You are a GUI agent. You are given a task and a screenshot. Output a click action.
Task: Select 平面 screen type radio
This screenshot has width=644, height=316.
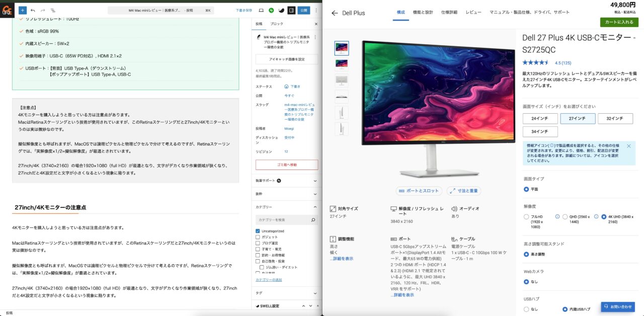pyautogui.click(x=526, y=189)
